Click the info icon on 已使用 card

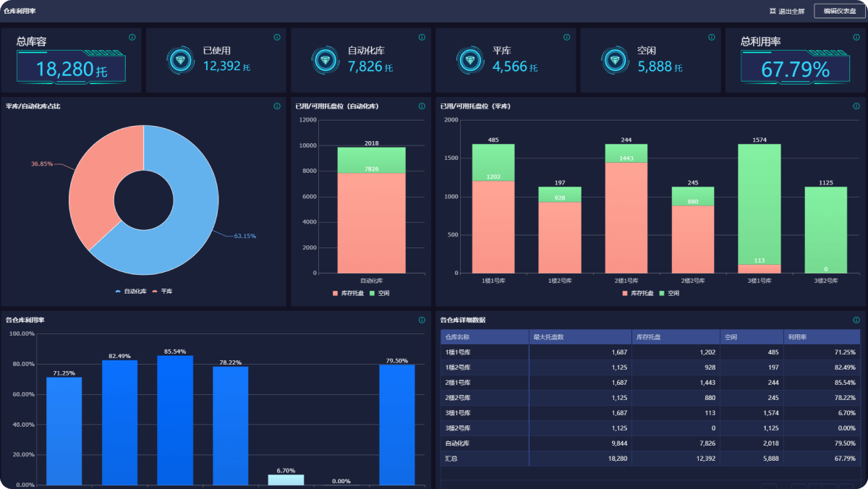[277, 37]
